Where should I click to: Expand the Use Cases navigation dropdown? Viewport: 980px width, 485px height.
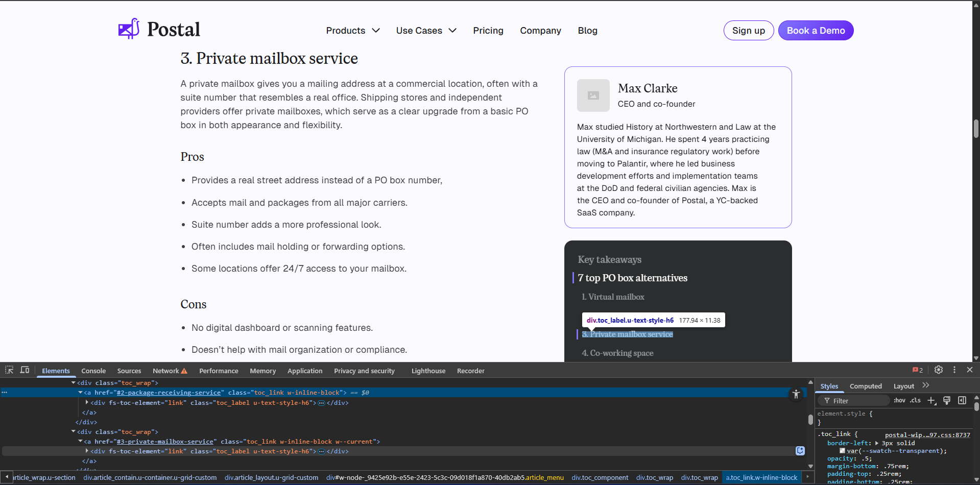426,31
